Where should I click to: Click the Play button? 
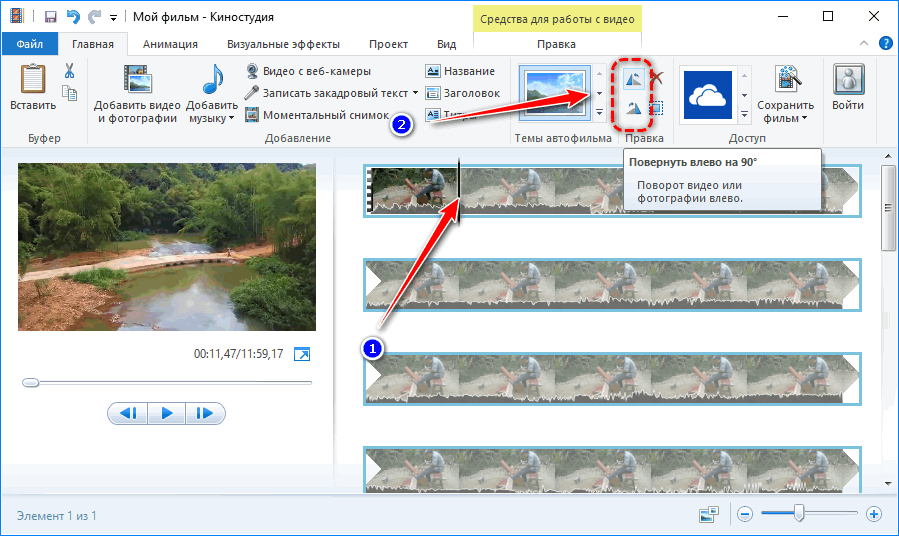point(166,413)
